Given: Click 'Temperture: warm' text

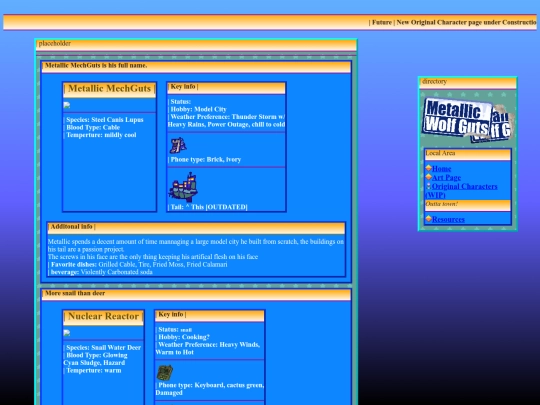Looking at the screenshot, I should [x=93, y=370].
